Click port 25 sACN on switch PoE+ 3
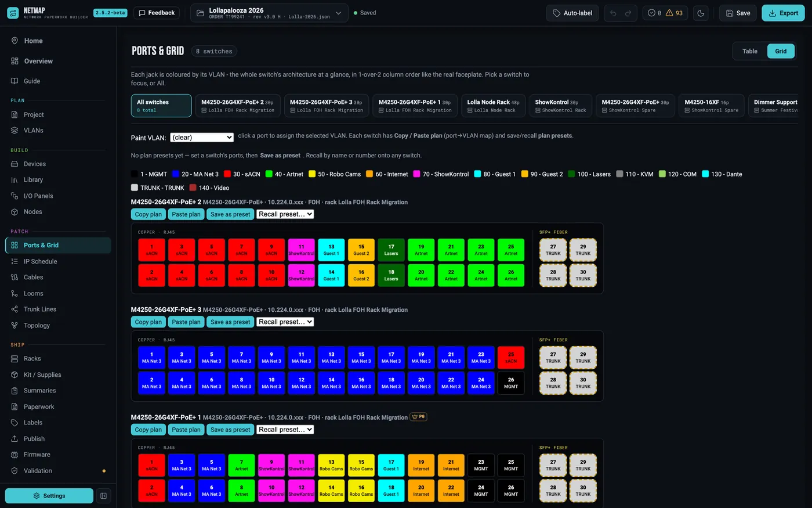This screenshot has width=812, height=508. 511,358
